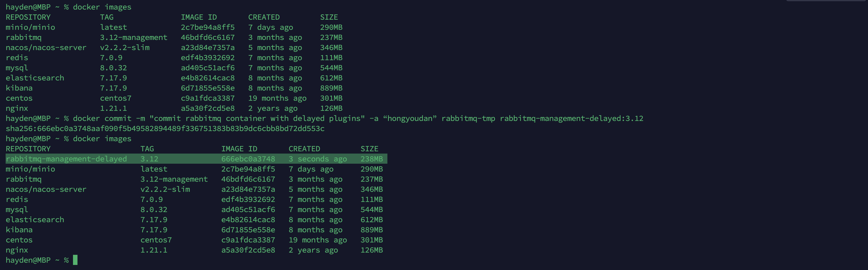Click the highlighted row's tag 3.12
868x270 pixels.
click(149, 159)
